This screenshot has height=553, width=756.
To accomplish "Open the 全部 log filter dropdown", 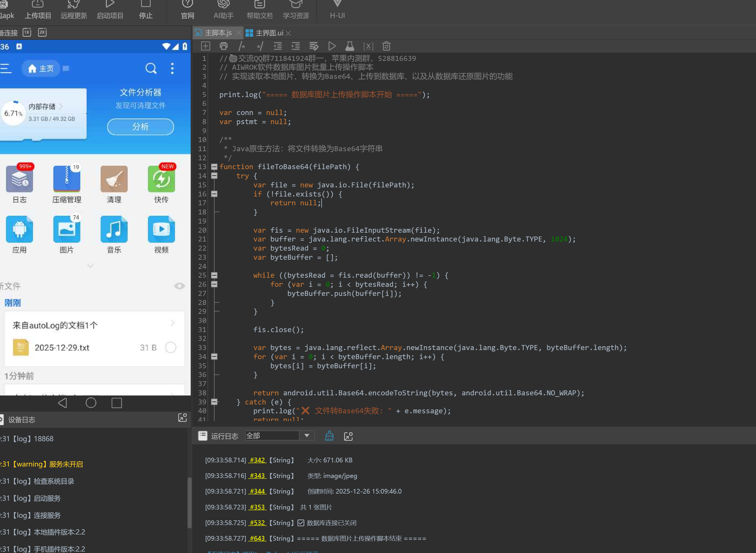I will click(306, 436).
